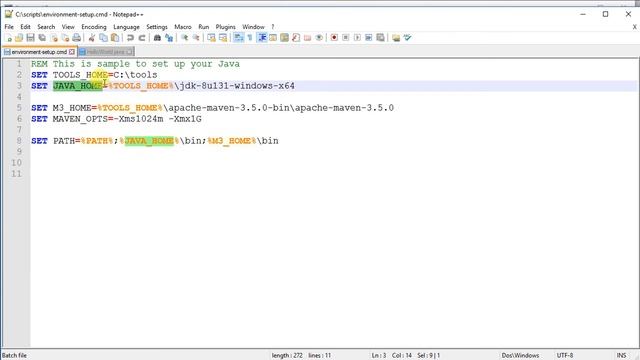Close the environment-setup.cmd tab
This screenshot has height=360, width=640.
(x=72, y=52)
